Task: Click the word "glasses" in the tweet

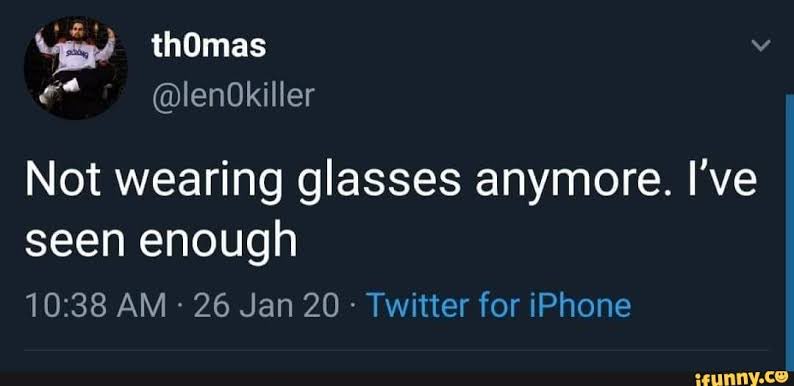Action: [379, 182]
